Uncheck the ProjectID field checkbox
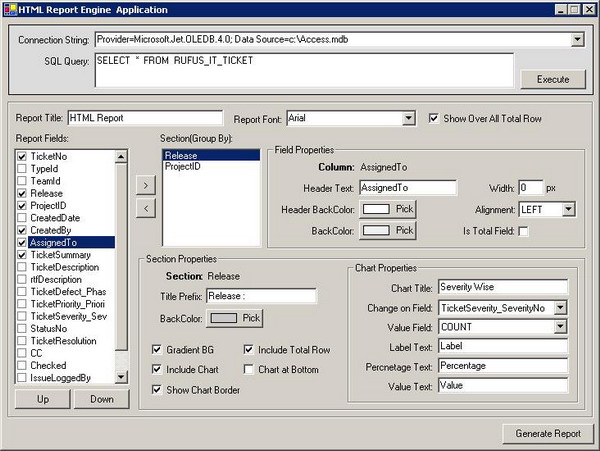600x451 pixels. [x=22, y=205]
